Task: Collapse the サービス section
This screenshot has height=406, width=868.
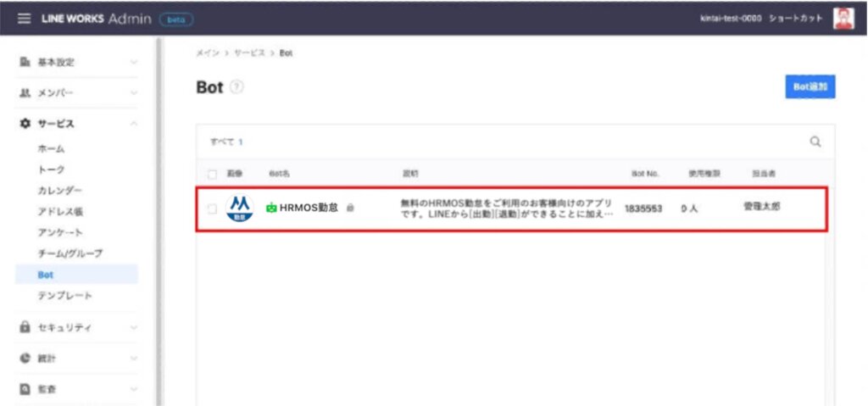Action: tap(133, 124)
